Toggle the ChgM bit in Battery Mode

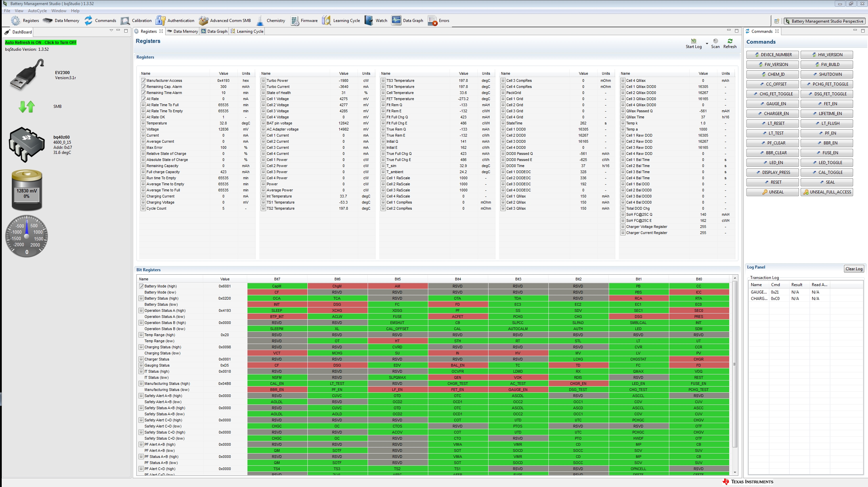click(337, 286)
